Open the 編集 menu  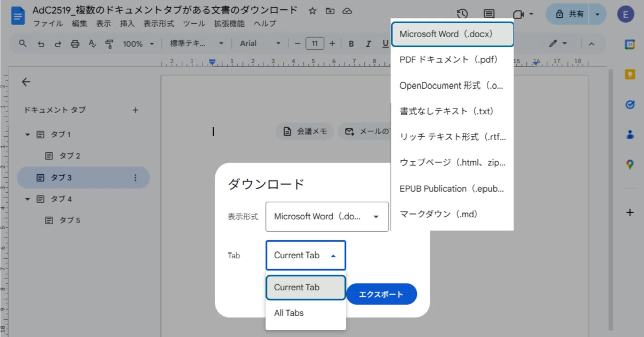click(x=79, y=24)
